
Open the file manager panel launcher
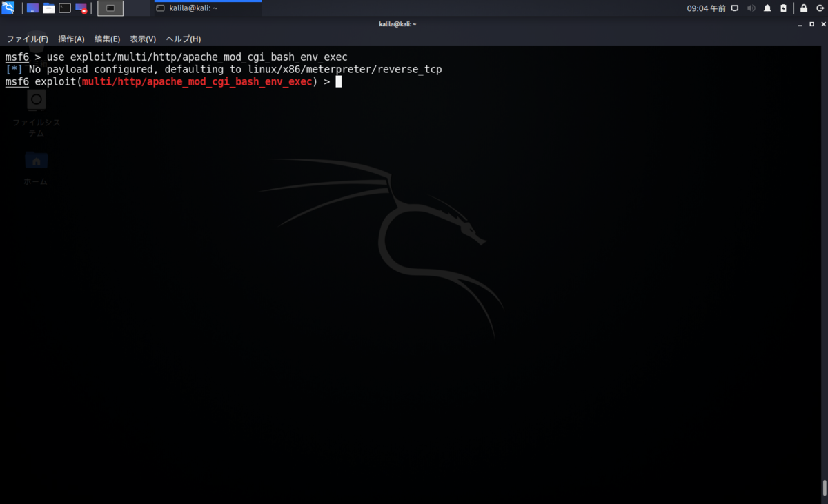coord(48,8)
